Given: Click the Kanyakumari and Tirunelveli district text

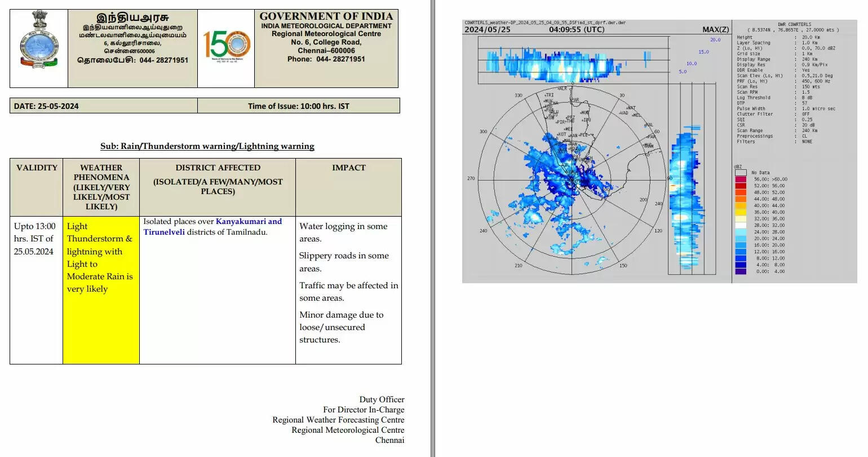Looking at the screenshot, I should (x=212, y=227).
